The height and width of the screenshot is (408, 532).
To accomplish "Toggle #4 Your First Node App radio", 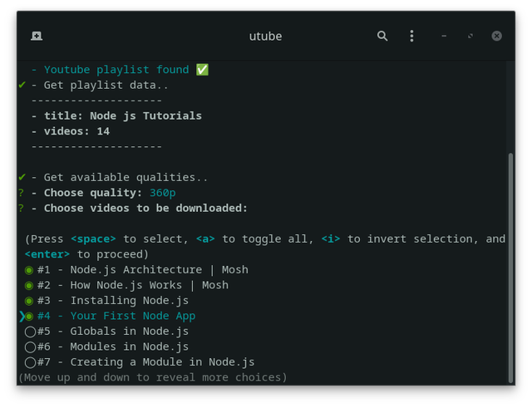I will coord(29,317).
